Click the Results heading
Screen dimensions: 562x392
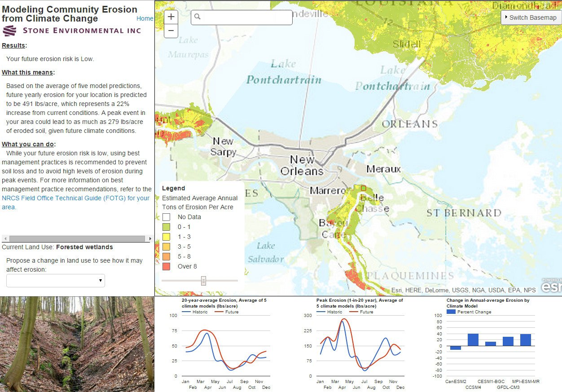[x=14, y=45]
